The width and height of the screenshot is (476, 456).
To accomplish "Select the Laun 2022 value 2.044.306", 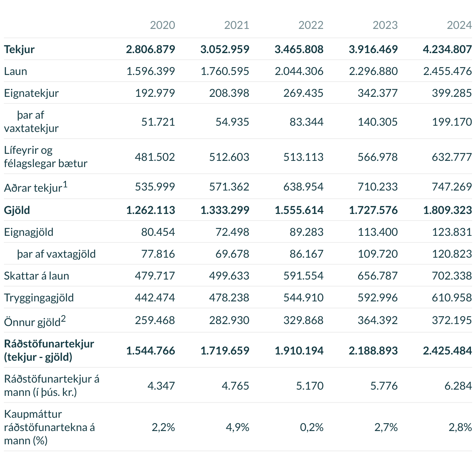I will pyautogui.click(x=299, y=71).
